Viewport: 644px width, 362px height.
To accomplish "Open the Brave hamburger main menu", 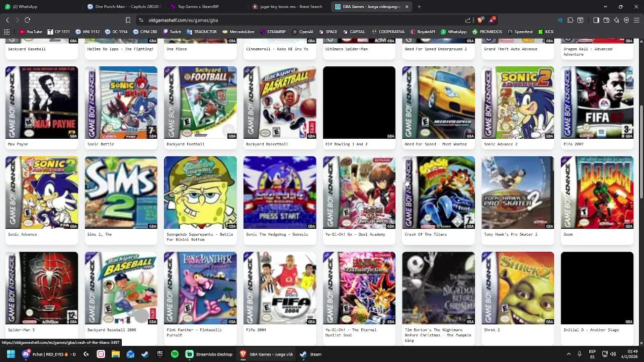I will tap(637, 20).
